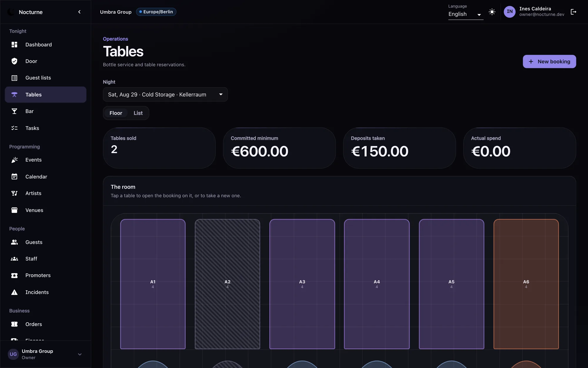Open Bar cocktail glass icon
Viewport: 588px width, 368px height.
(14, 111)
